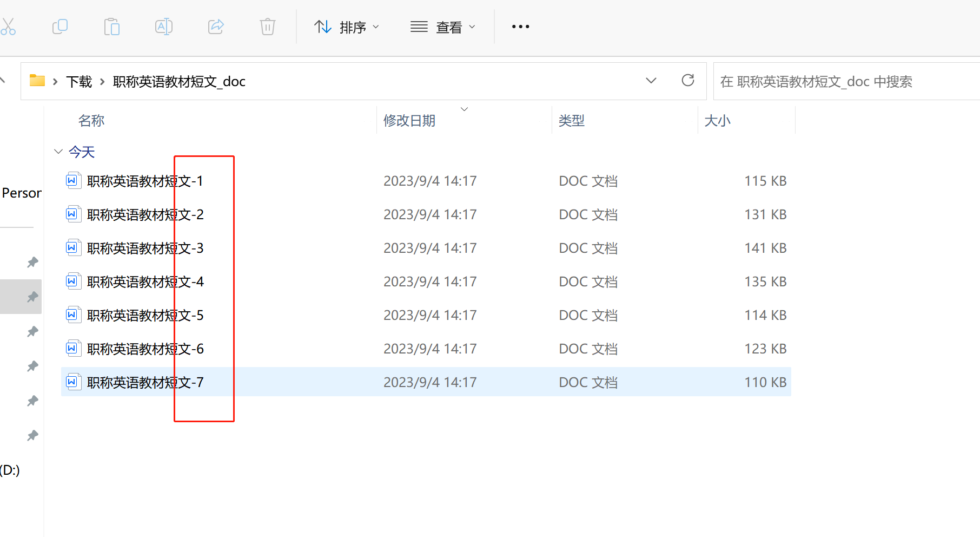The width and height of the screenshot is (980, 537).
Task: Click the Word document icon of 职称英语教材短文-3
Action: [x=73, y=247]
